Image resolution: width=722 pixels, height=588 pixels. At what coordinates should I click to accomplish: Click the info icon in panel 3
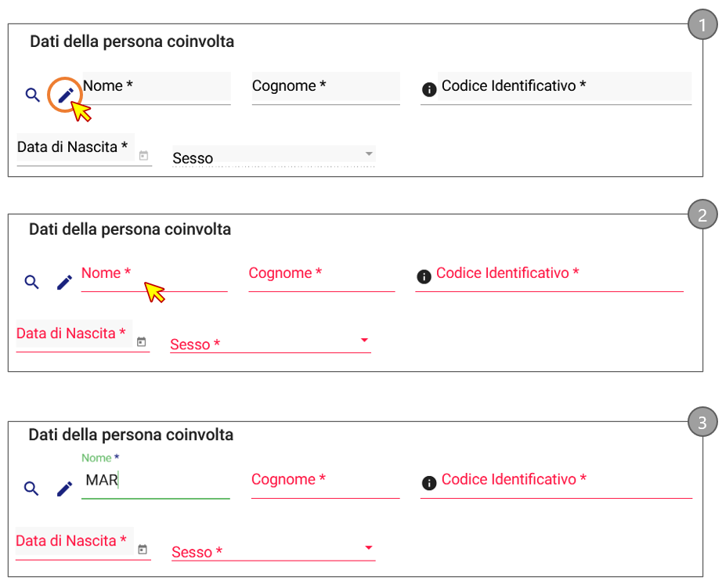[428, 483]
